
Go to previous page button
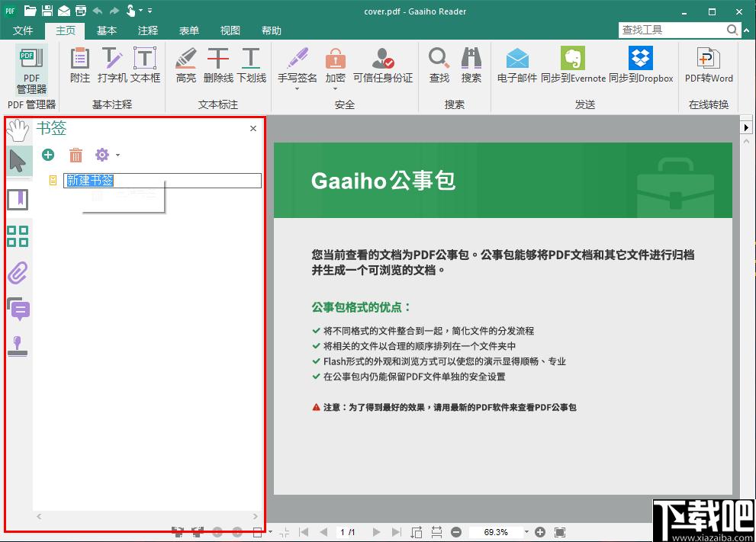(324, 532)
